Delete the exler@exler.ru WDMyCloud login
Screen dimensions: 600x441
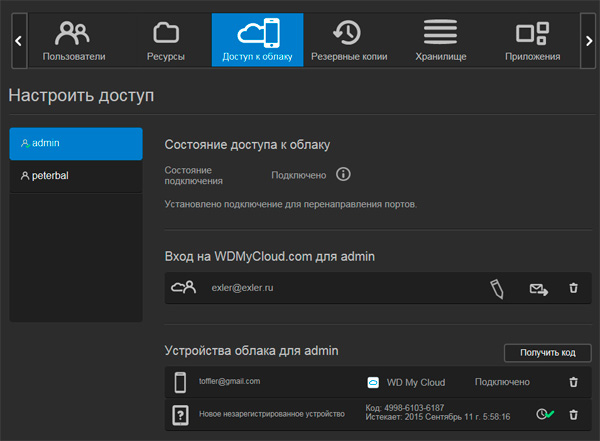point(573,289)
